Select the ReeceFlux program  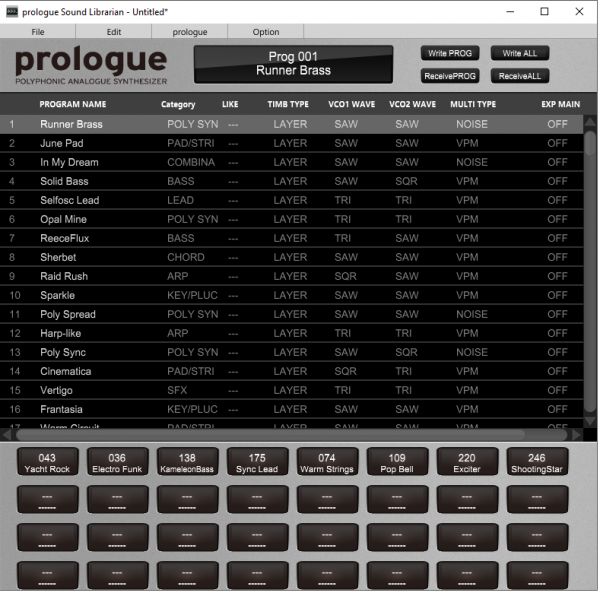tap(292, 238)
